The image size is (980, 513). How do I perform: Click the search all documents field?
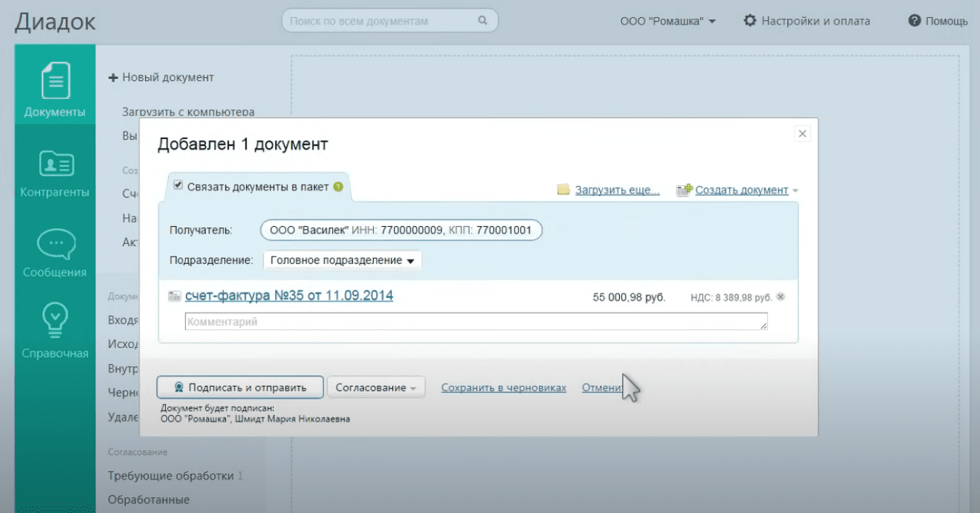click(x=390, y=21)
